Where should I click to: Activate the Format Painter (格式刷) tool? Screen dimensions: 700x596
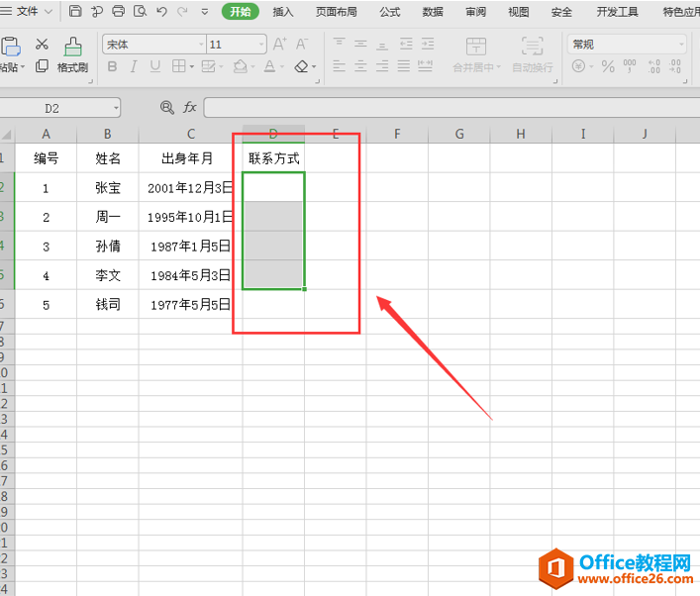(x=72, y=54)
